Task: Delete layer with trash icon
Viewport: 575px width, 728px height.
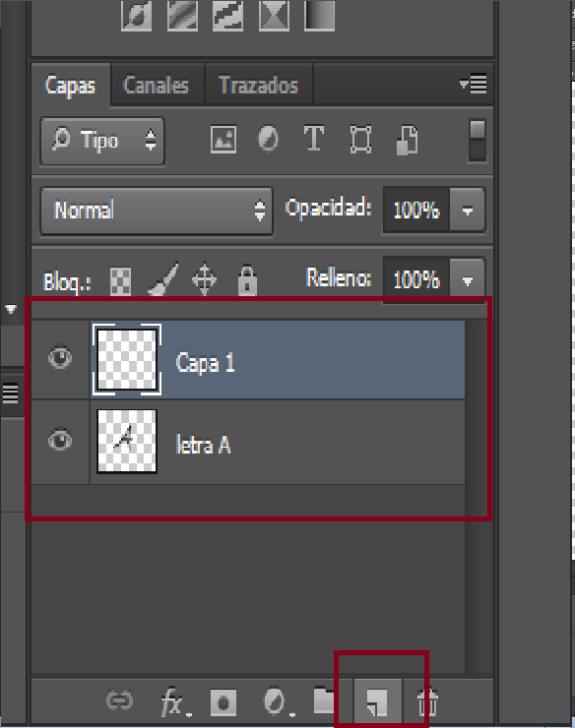Action: tap(426, 701)
